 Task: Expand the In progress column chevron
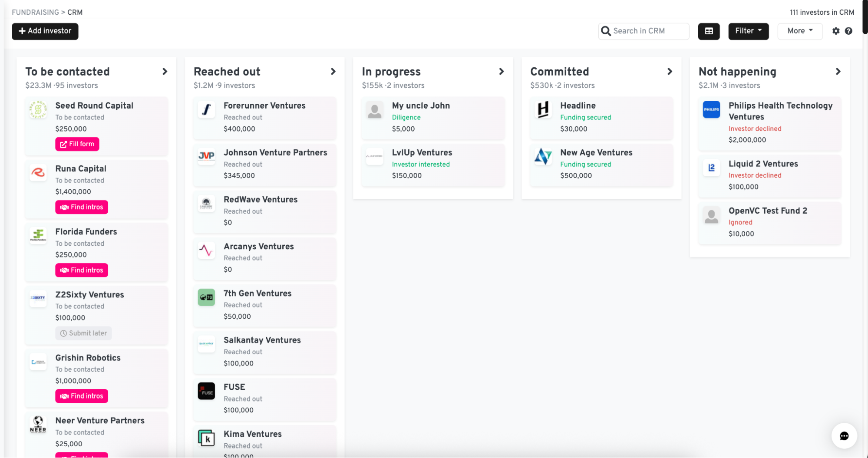coord(502,71)
